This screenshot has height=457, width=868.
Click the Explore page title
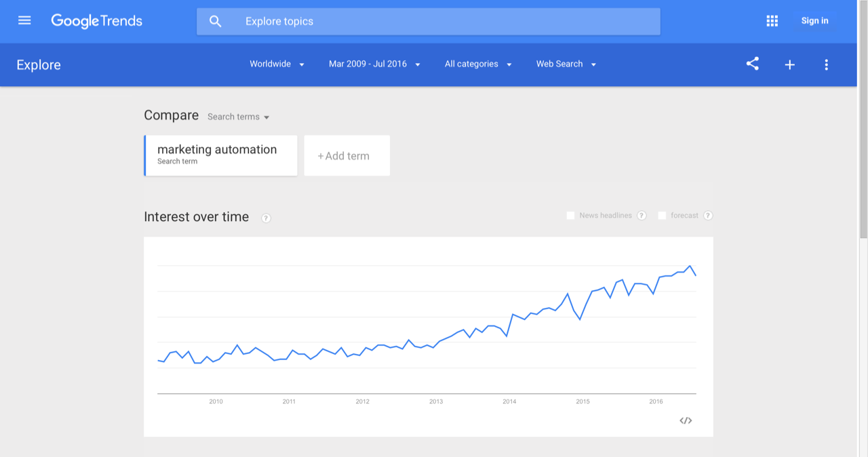click(x=39, y=65)
